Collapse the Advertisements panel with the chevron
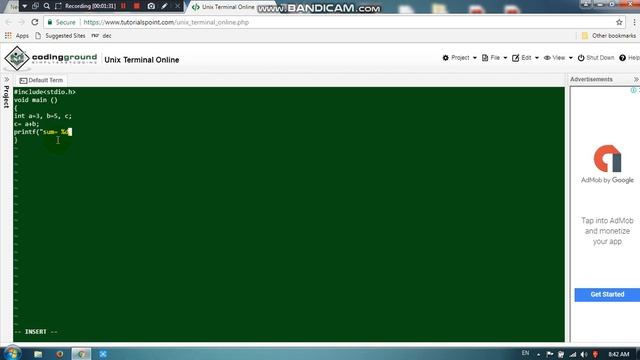The image size is (640, 360). (x=636, y=79)
